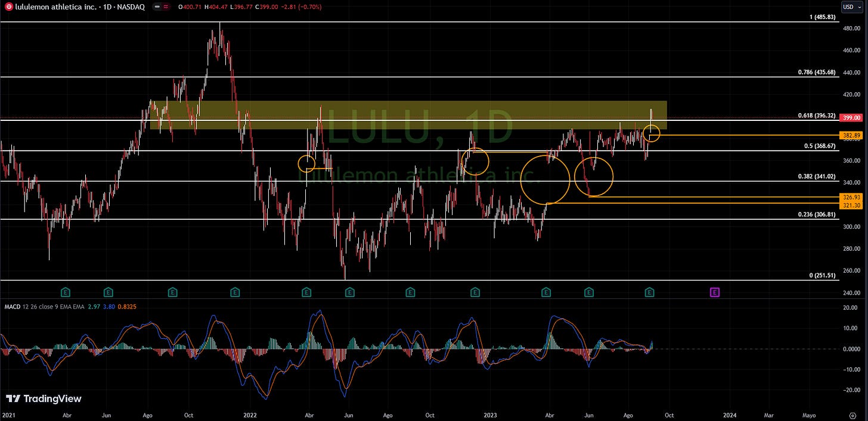Toggle the dash status indicator beside NASDAQ
Viewport: 868px width, 421px height.
157,7
